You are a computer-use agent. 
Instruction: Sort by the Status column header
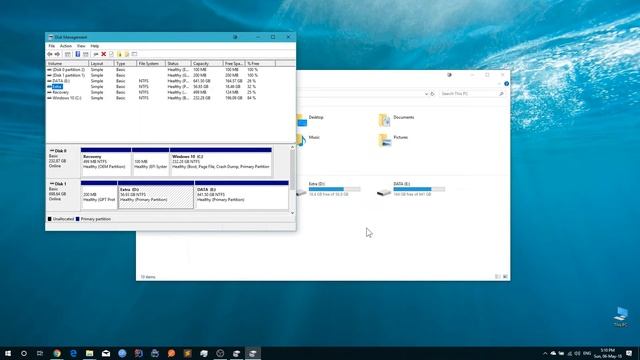178,64
